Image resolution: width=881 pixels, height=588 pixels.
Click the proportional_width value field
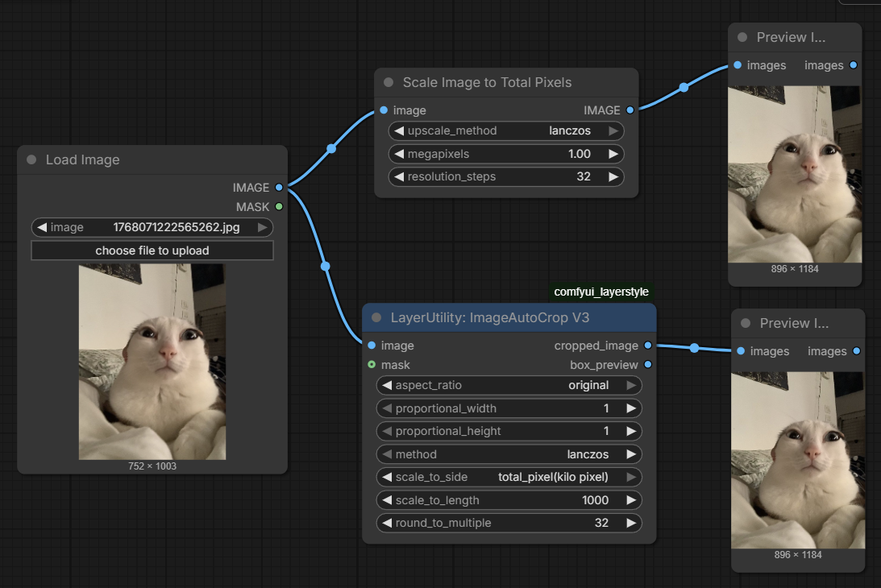coord(509,408)
